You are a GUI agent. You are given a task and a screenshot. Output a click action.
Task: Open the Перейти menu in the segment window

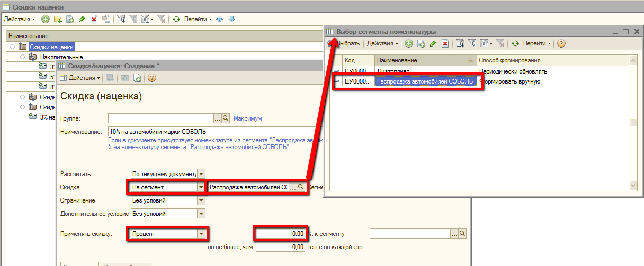(537, 43)
